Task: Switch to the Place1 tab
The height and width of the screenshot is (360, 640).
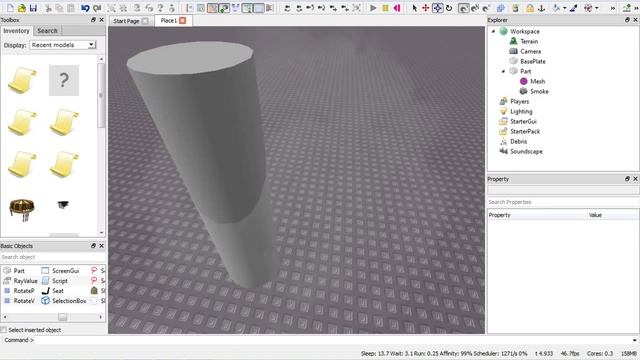Action: tap(169, 20)
